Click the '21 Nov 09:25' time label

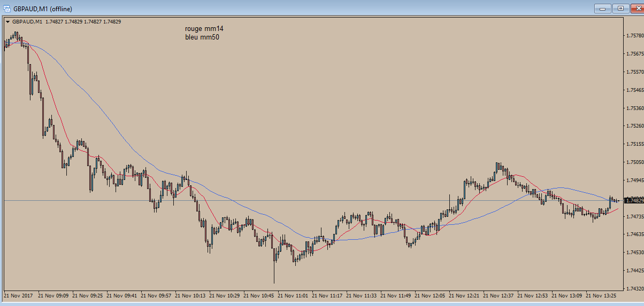tap(88, 295)
